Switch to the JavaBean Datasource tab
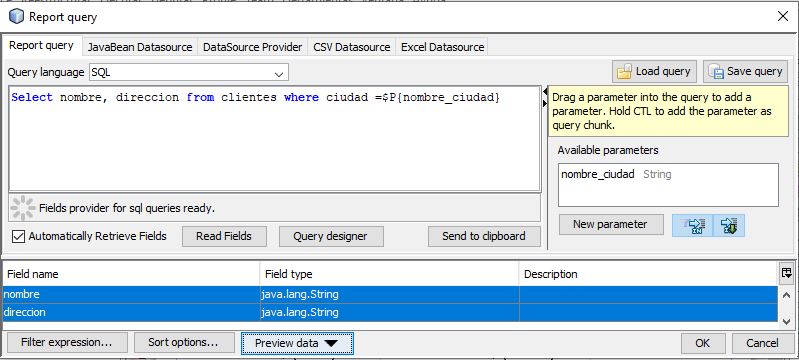799x360 pixels. coord(140,47)
